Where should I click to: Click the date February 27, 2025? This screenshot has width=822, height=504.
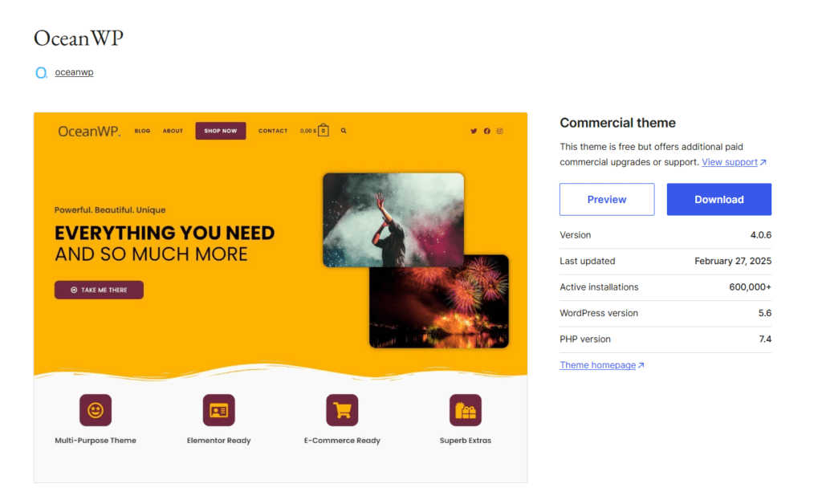(x=733, y=261)
